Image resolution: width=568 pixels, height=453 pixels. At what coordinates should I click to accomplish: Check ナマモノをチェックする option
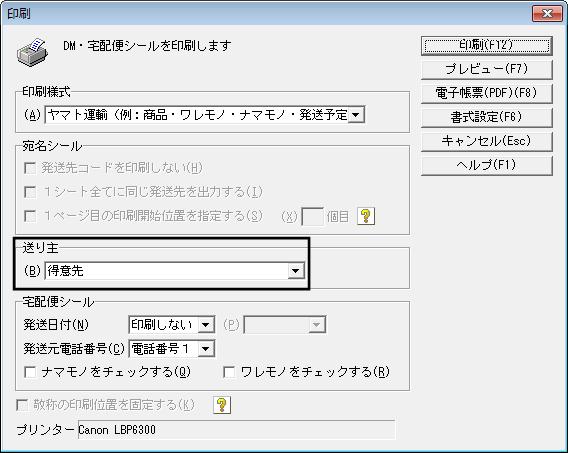click(x=30, y=372)
